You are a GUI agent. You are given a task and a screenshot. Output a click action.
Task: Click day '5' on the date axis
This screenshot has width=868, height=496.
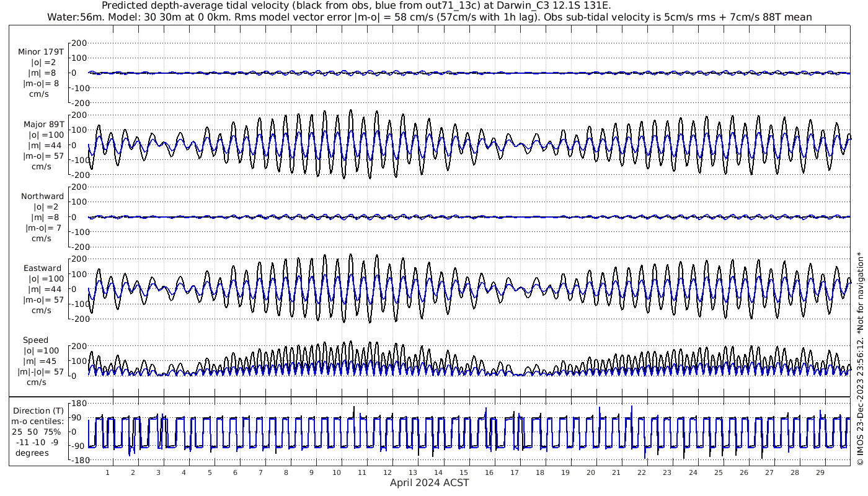[x=210, y=472]
